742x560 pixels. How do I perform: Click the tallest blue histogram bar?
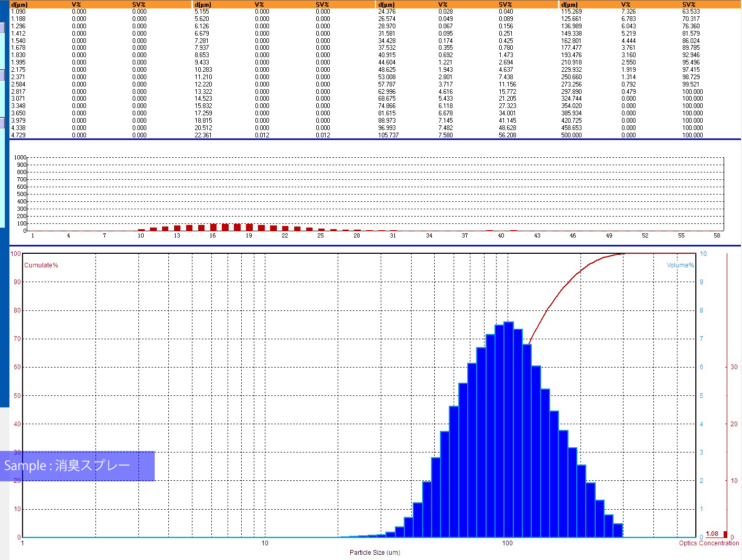508,429
